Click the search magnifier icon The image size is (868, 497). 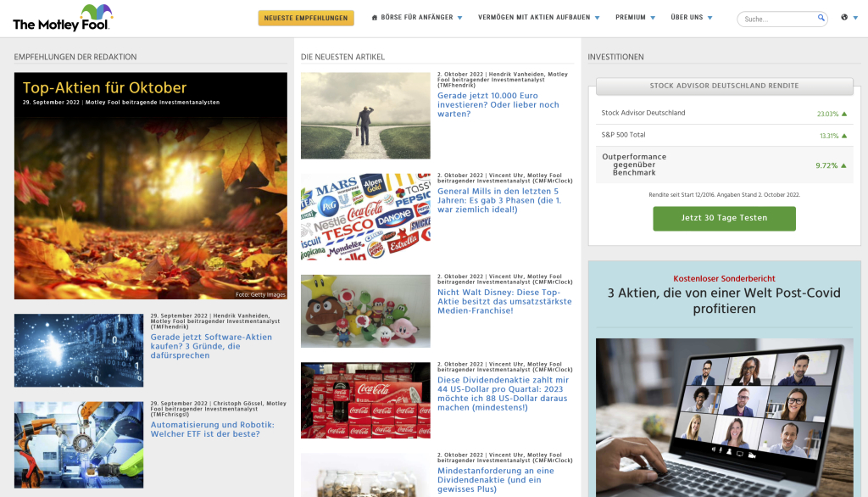tap(821, 18)
